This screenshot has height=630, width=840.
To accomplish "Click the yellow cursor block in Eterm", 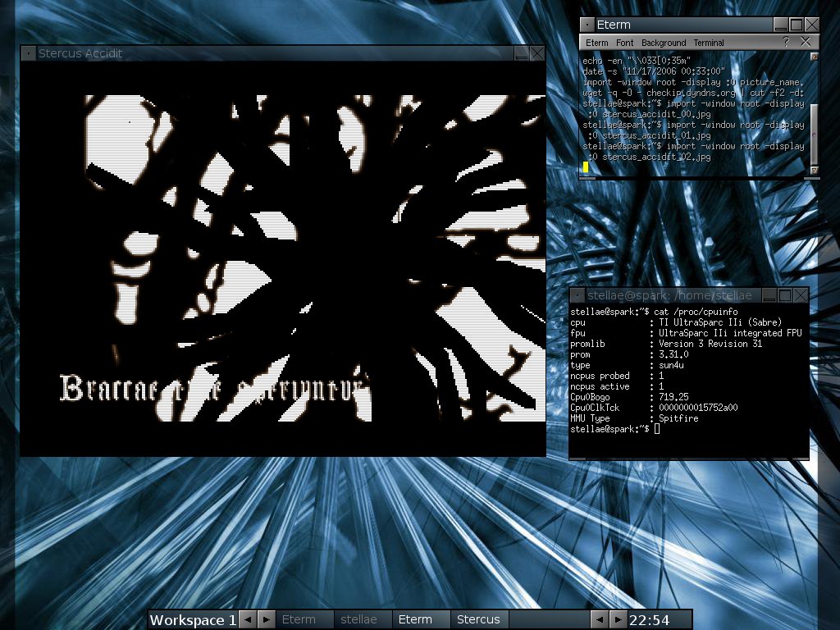I will click(586, 167).
